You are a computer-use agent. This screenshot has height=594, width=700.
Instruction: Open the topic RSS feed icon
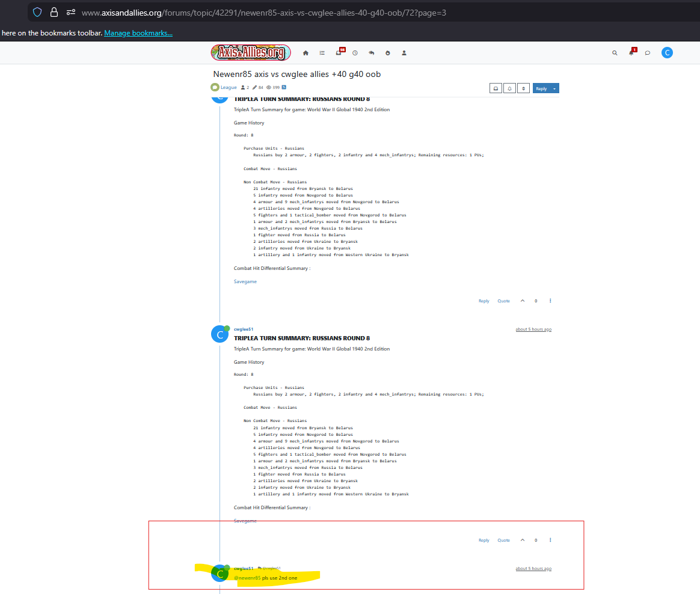(x=284, y=88)
